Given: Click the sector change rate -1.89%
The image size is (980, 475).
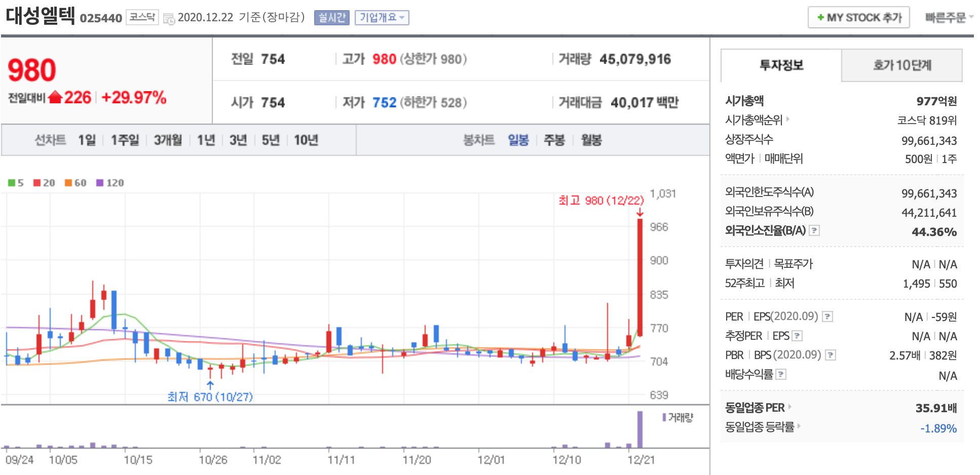Looking at the screenshot, I should pyautogui.click(x=938, y=428).
